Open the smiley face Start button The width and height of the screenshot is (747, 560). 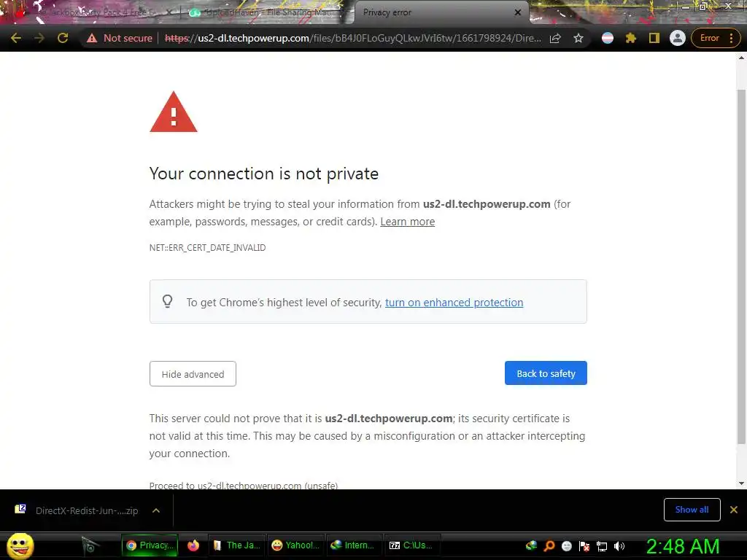click(x=20, y=545)
